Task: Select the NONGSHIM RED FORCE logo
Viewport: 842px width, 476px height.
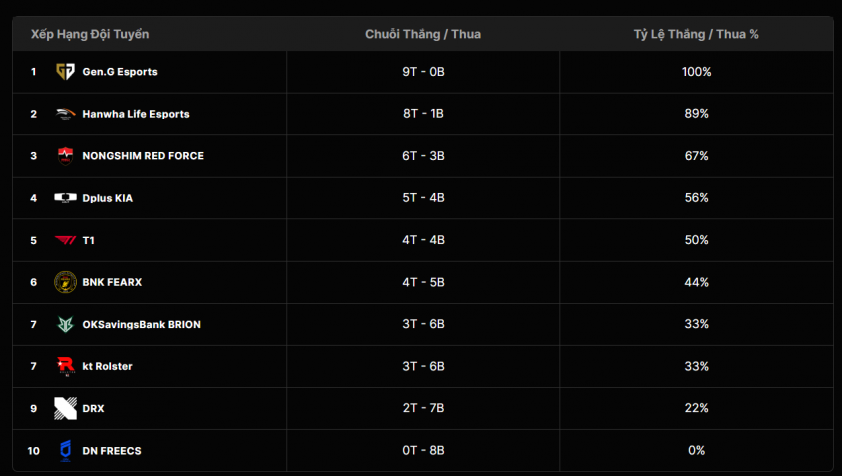Action: 66,156
